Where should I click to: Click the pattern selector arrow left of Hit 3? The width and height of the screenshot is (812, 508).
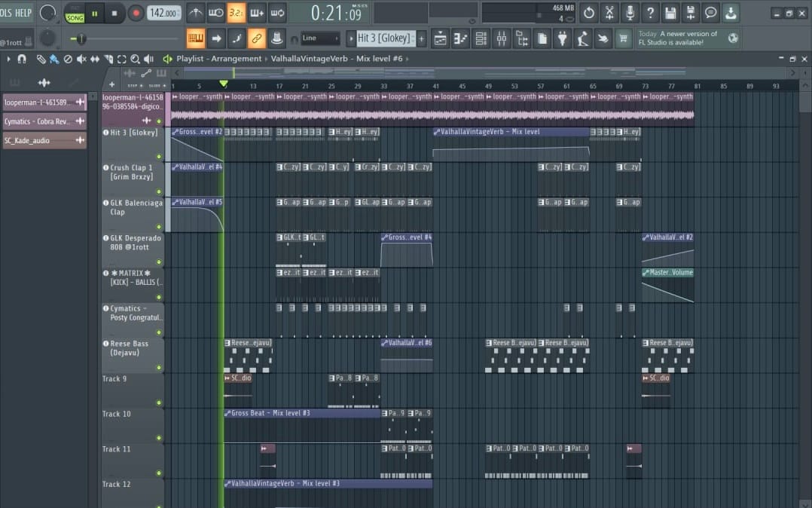tap(351, 38)
